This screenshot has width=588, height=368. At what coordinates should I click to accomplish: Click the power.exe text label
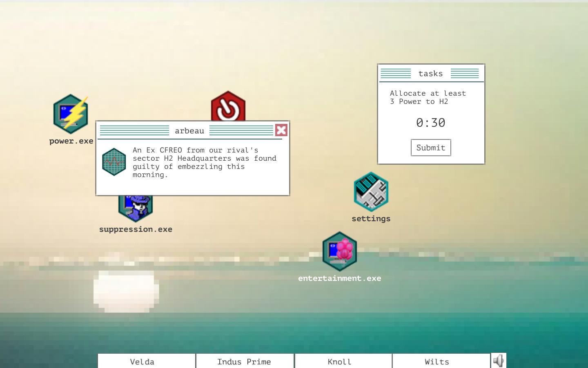[71, 141]
